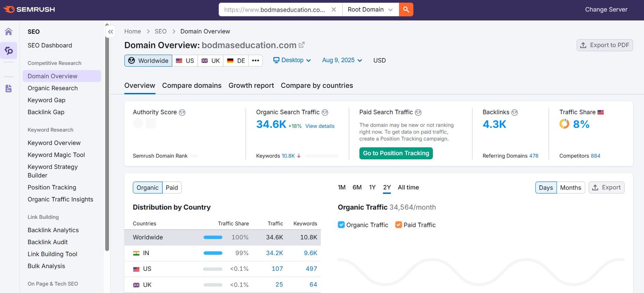Viewport: 644px width, 293px height.
Task: Select the US database toggle
Action: pyautogui.click(x=185, y=60)
